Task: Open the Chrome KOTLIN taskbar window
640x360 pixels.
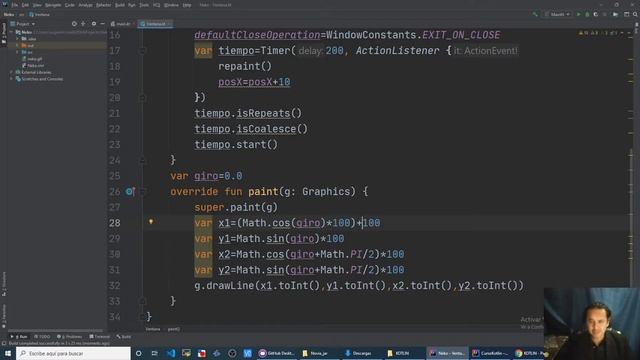Action: pos(529,353)
